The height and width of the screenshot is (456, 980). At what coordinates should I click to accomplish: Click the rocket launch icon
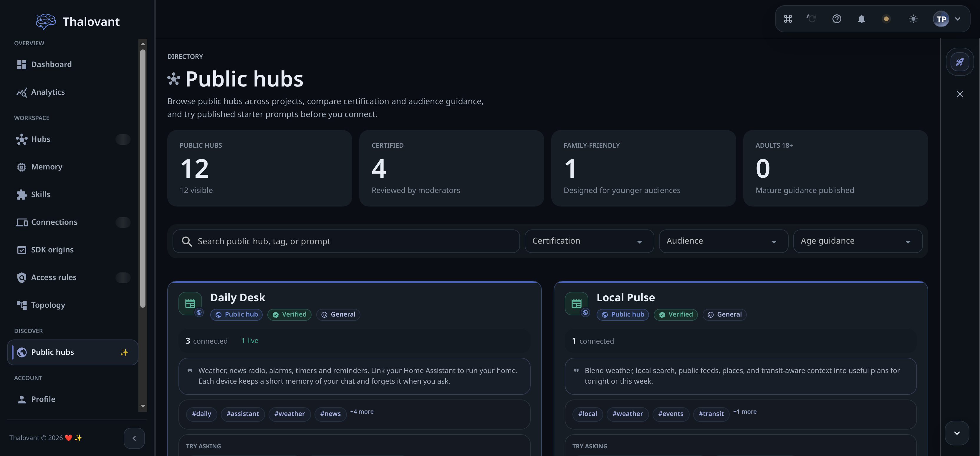click(959, 61)
